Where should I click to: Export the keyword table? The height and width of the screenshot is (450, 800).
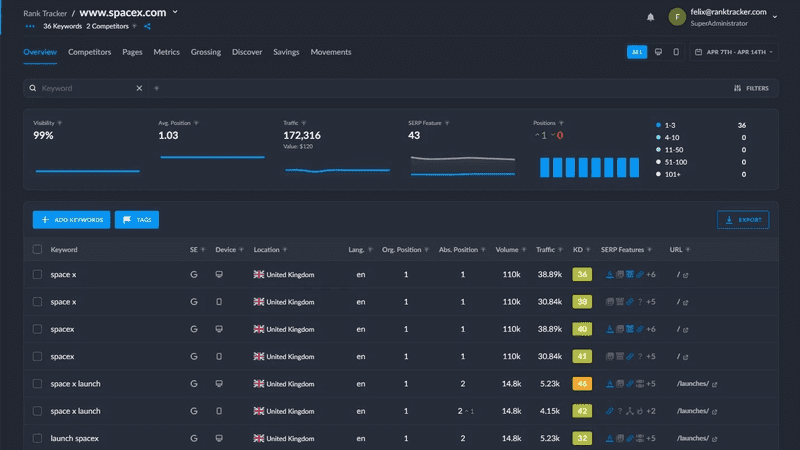coord(743,220)
